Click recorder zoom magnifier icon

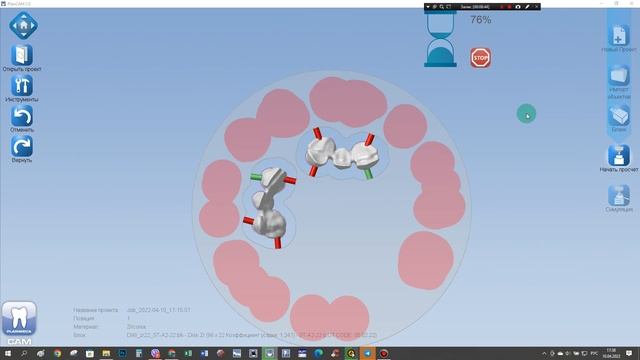(442, 7)
